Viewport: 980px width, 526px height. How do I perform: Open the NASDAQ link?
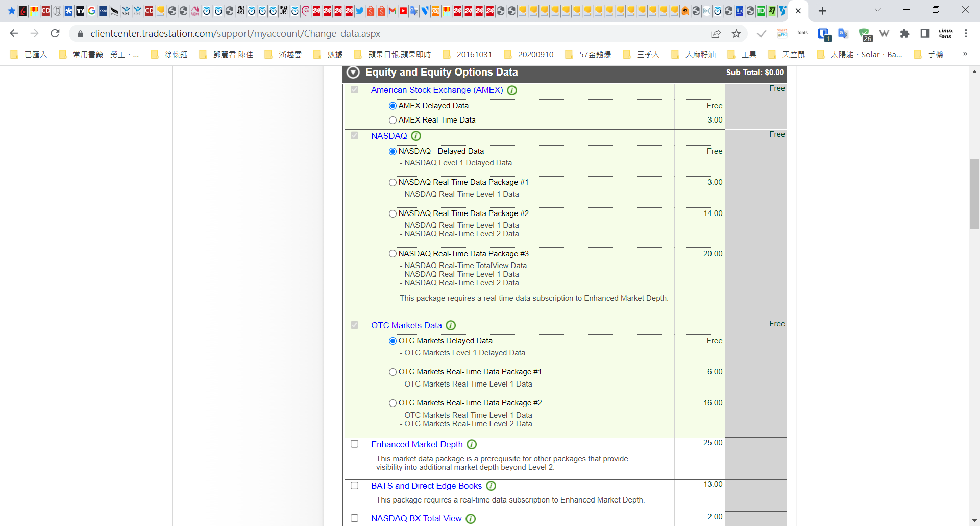pyautogui.click(x=389, y=136)
